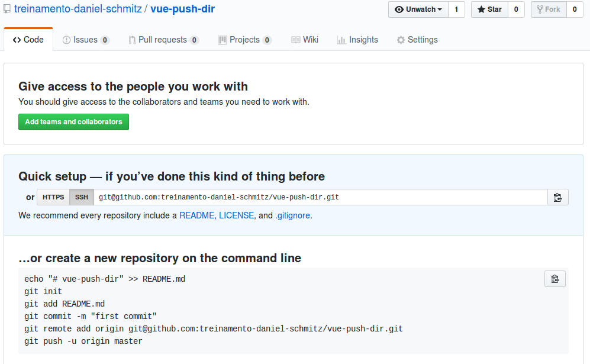This screenshot has height=364, width=590.
Task: Open the treinamento-daniel-schmitz owner link
Action: pos(78,9)
